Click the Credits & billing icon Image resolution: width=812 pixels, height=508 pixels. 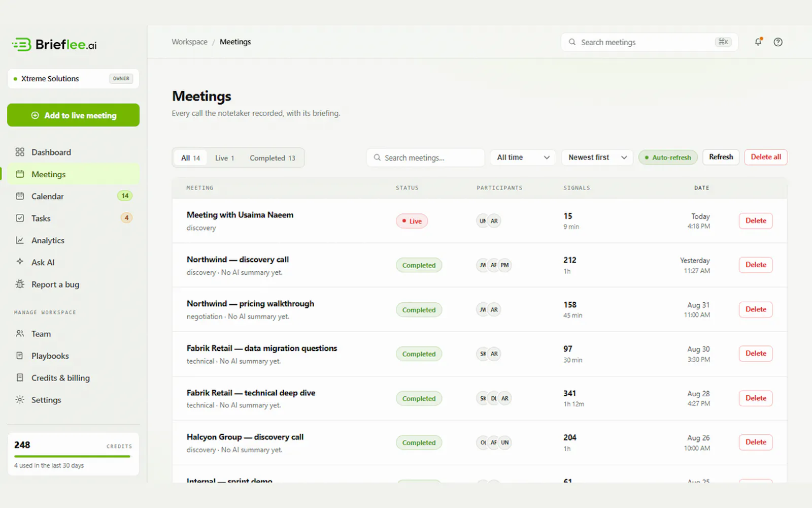click(x=20, y=377)
